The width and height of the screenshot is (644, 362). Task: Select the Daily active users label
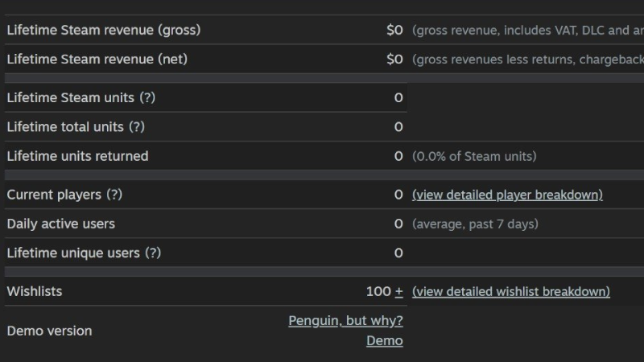point(61,224)
